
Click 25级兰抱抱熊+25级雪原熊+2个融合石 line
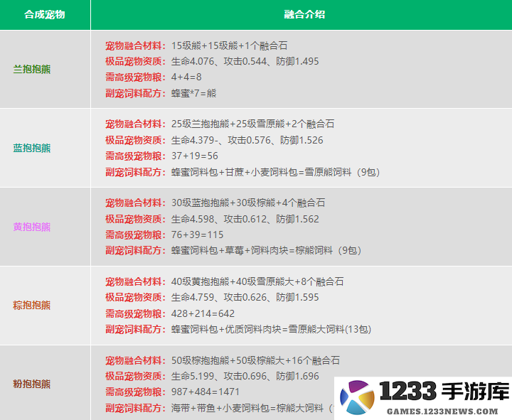252,124
